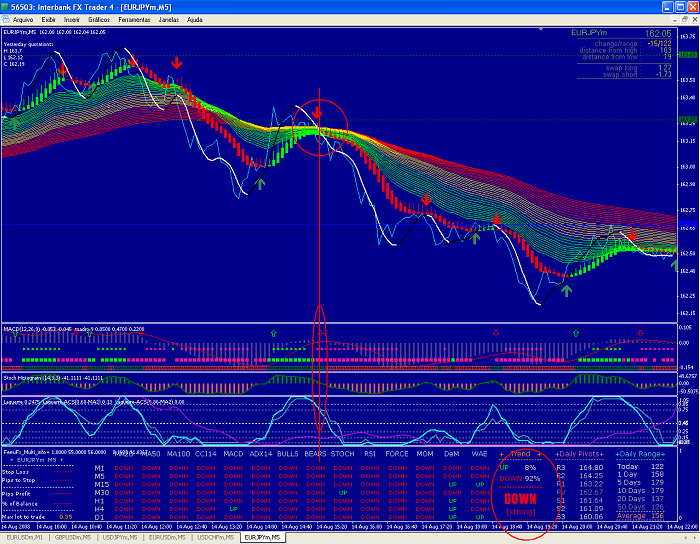Click the 'Yesterday quotations:' label
The width and height of the screenshot is (700, 544).
[x=29, y=44]
